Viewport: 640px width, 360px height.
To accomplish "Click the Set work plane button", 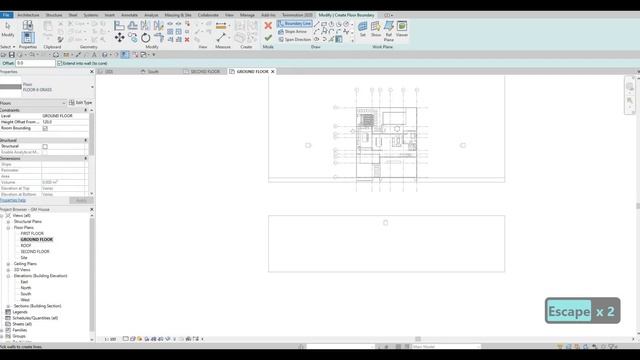I will point(362,29).
